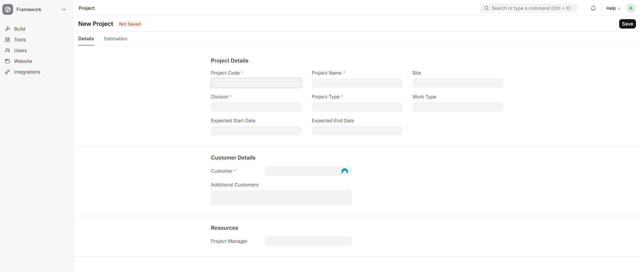Focus the Project Code input field

[x=256, y=83]
